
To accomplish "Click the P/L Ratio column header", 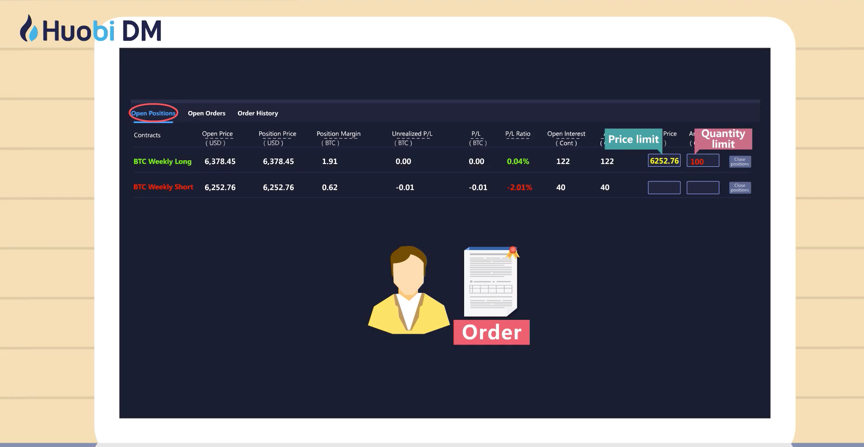I will tap(518, 134).
